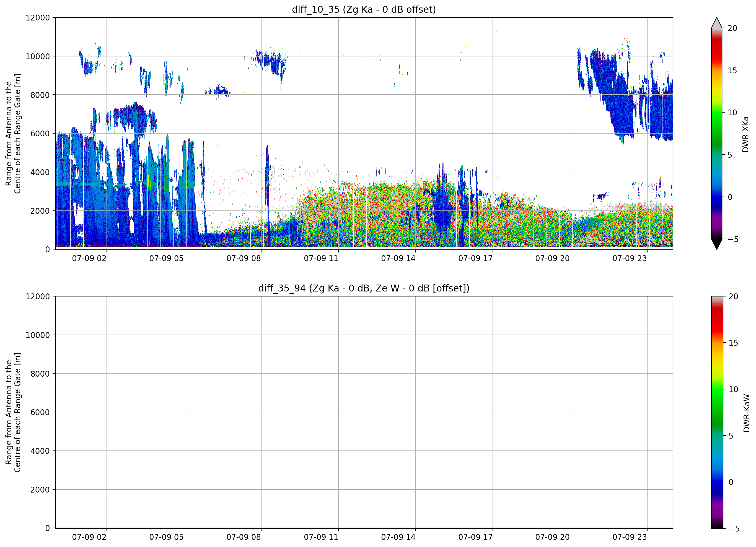Click the 10000 range tick on the top plot
The height and width of the screenshot is (547, 756).
point(38,56)
